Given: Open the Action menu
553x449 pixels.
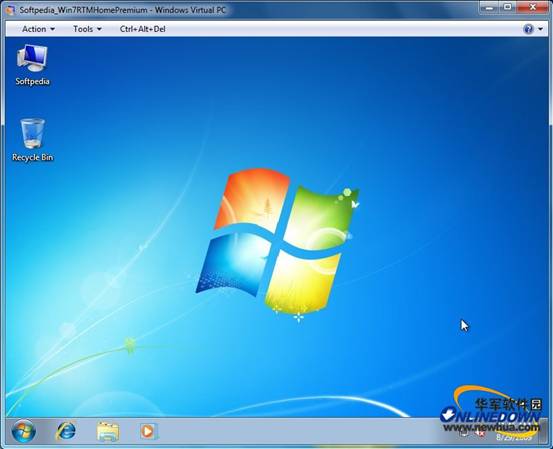Looking at the screenshot, I should tap(34, 29).
